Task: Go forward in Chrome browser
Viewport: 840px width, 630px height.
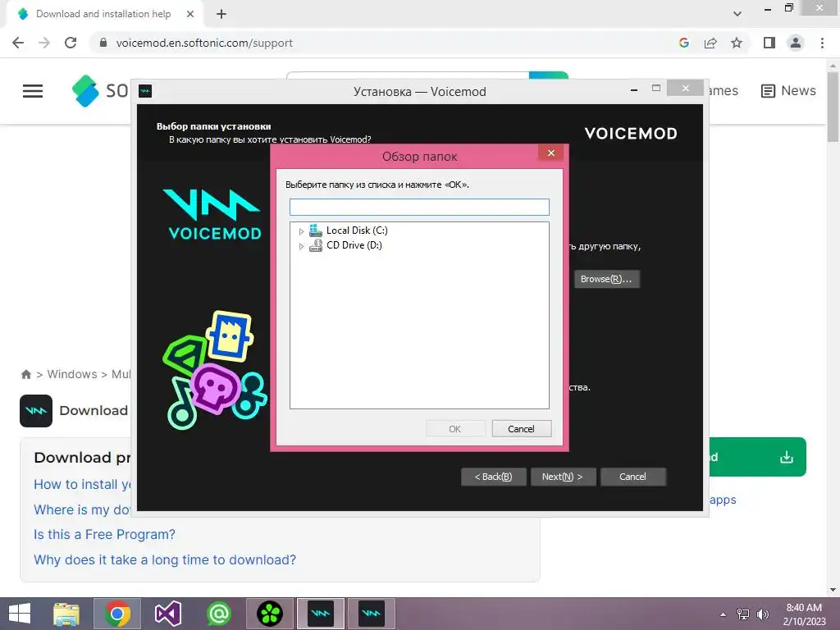Action: pyautogui.click(x=44, y=43)
